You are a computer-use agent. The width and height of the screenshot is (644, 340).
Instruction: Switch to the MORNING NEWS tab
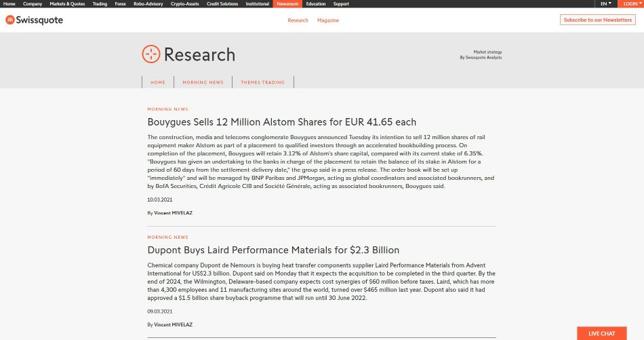click(x=203, y=82)
